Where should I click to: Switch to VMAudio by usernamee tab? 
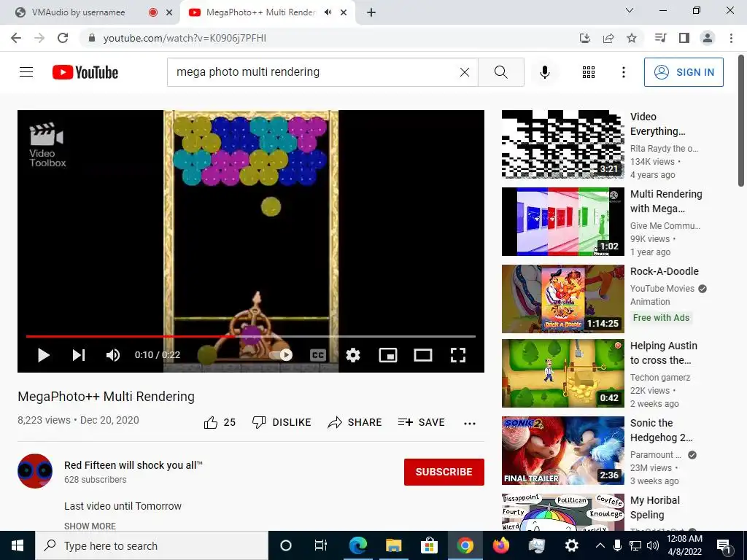tap(79, 12)
